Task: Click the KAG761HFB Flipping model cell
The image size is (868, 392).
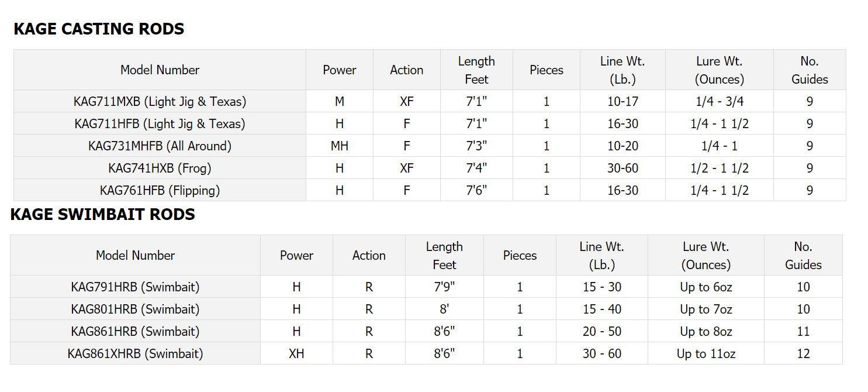Action: tap(160, 190)
